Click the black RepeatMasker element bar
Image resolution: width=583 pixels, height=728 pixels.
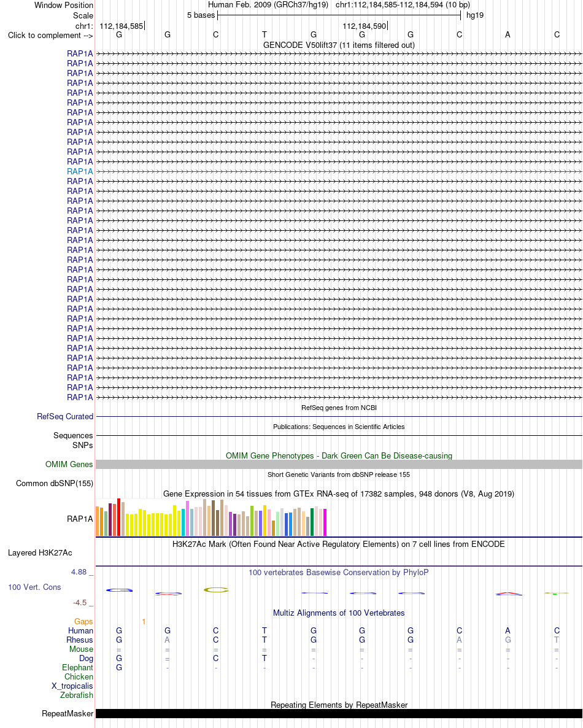click(x=339, y=714)
